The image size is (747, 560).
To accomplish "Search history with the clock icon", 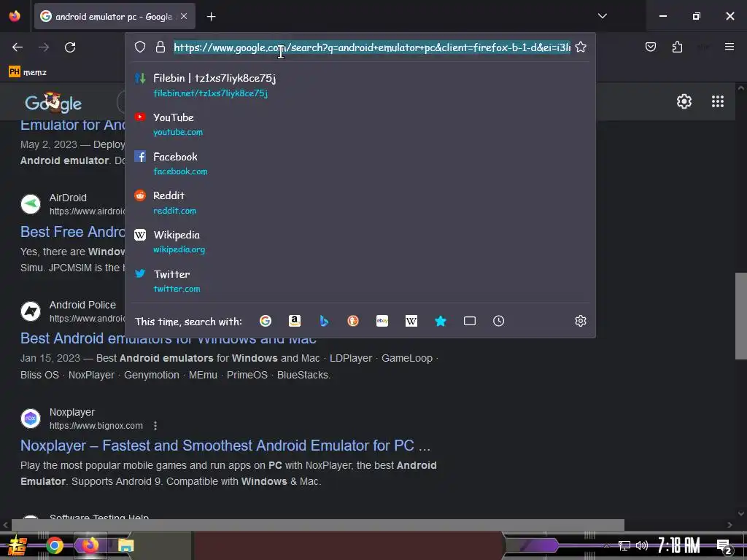I will pos(498,321).
